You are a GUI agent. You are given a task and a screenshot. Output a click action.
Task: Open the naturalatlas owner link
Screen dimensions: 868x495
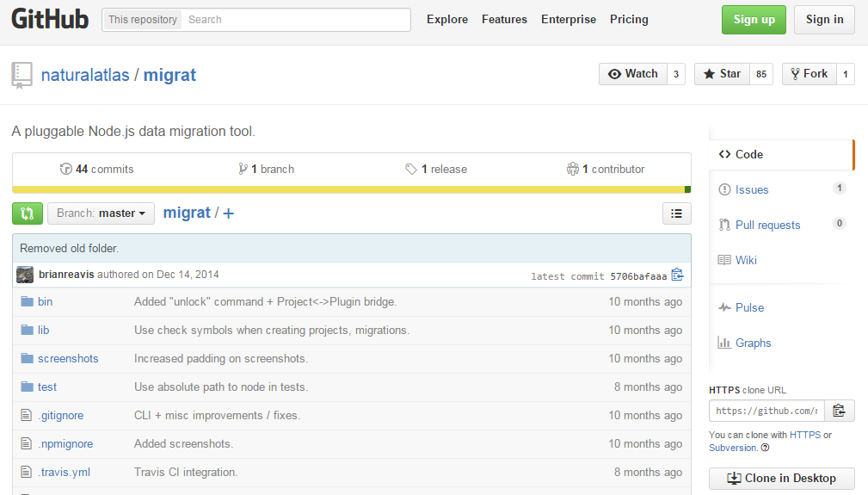(85, 75)
